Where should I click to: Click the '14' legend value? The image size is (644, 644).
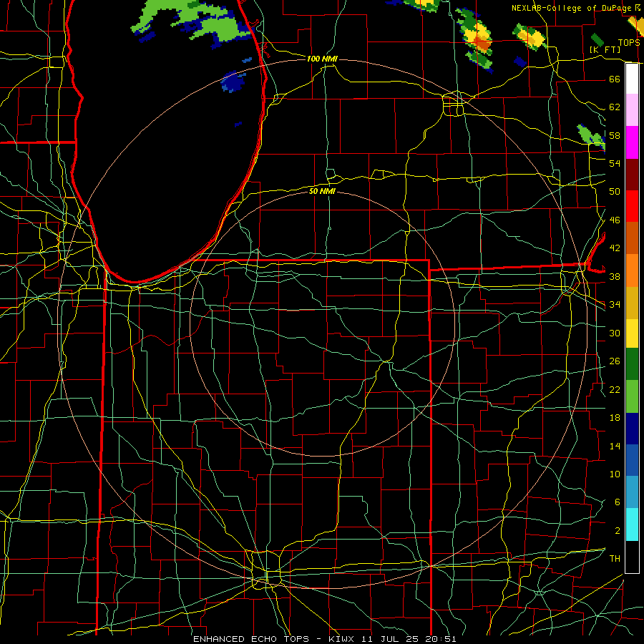(x=615, y=446)
